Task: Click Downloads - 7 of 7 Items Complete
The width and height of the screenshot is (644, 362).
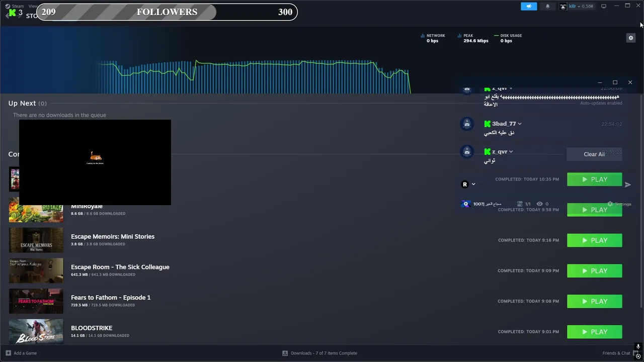Action: (x=324, y=353)
